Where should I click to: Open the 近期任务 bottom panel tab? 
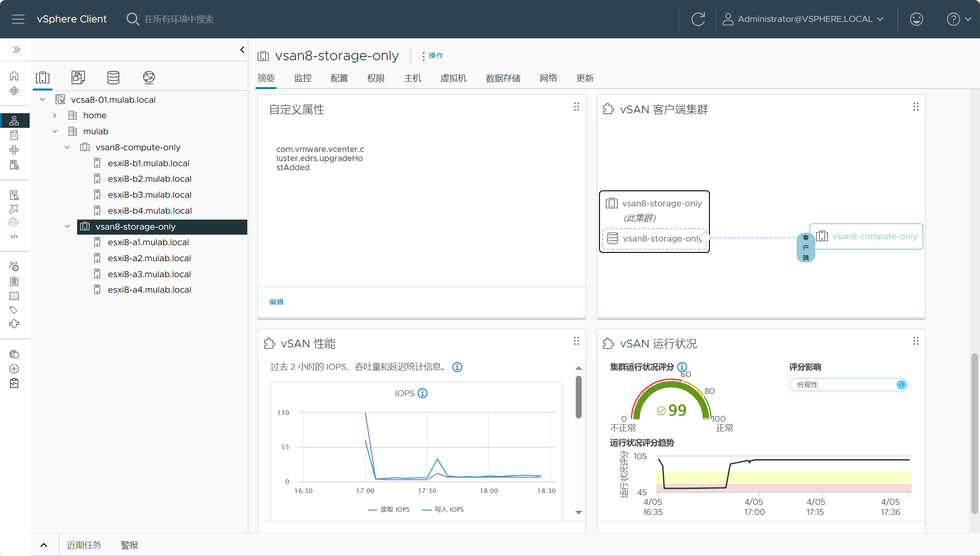[84, 545]
